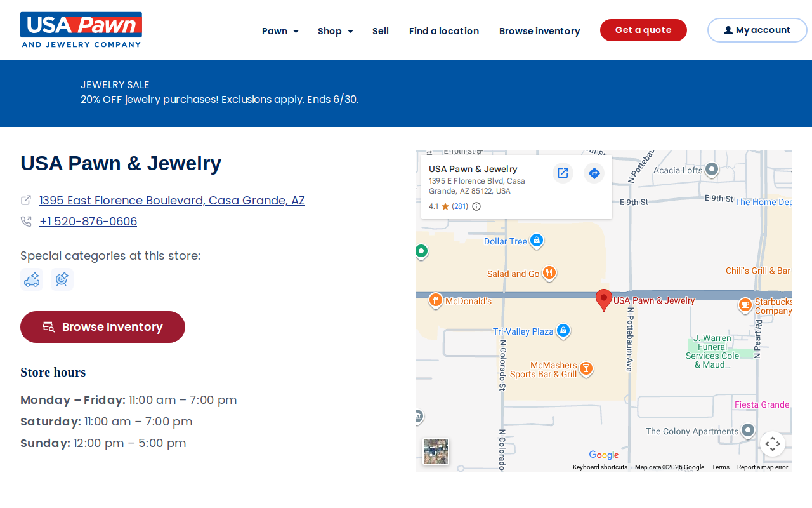Screen dimensions: 812x508
Task: Click the Fiesta Grande map label
Action: (x=762, y=405)
